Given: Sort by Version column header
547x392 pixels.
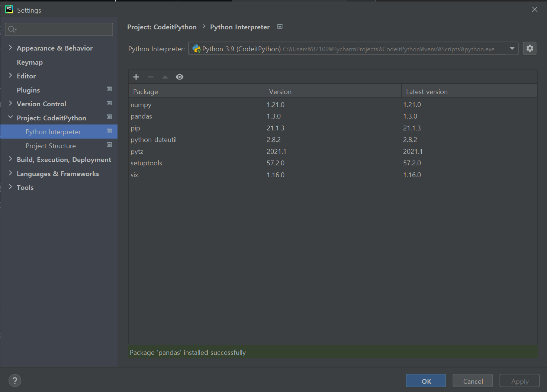Looking at the screenshot, I should pos(333,91).
